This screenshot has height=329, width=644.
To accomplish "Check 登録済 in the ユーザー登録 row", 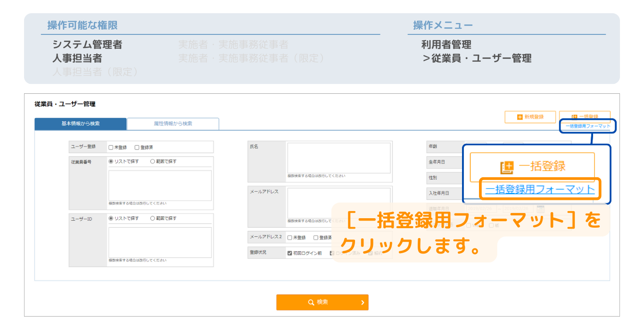I will click(137, 148).
